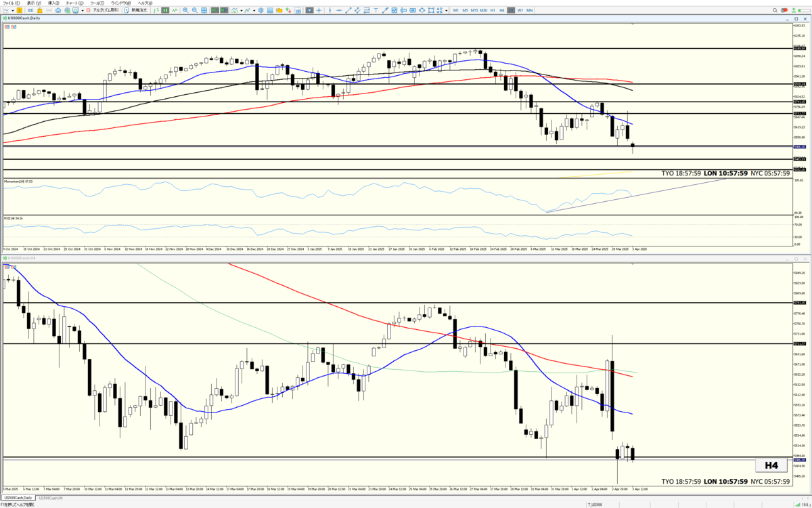Screen dimensions: 812x508
Task: Click the H4 label box
Action: tap(771, 465)
